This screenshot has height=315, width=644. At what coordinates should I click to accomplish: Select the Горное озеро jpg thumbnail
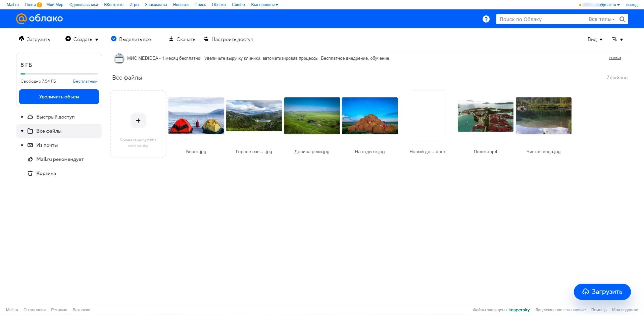[x=254, y=116]
